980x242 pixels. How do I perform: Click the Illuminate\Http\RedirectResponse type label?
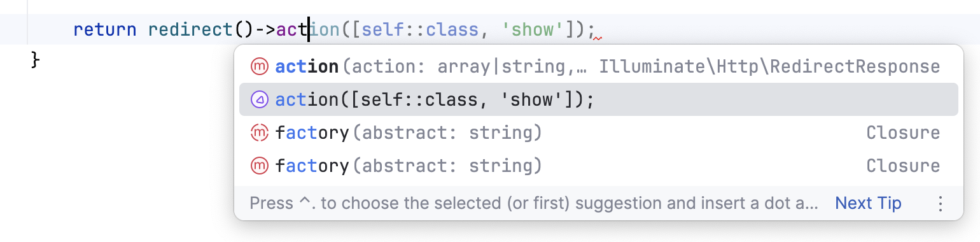click(769, 66)
